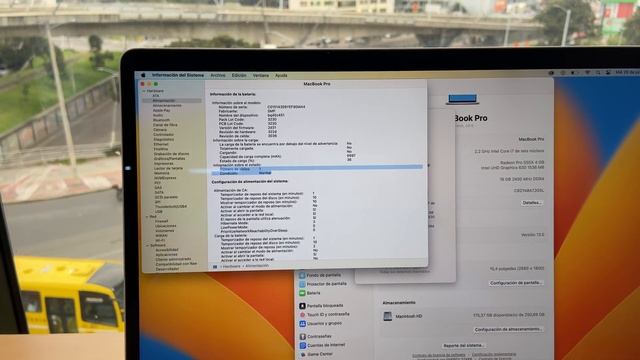This screenshot has width=640, height=360.
Task: Click the Macintosh HD disk icon
Action: (x=387, y=316)
